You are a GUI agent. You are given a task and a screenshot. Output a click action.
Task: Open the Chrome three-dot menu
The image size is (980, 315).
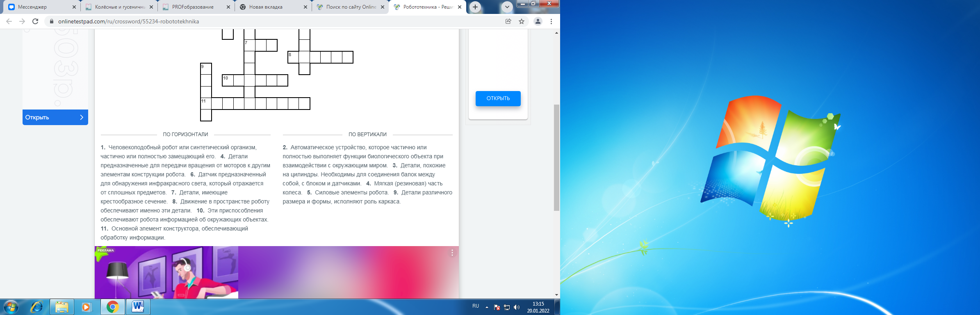pos(551,21)
